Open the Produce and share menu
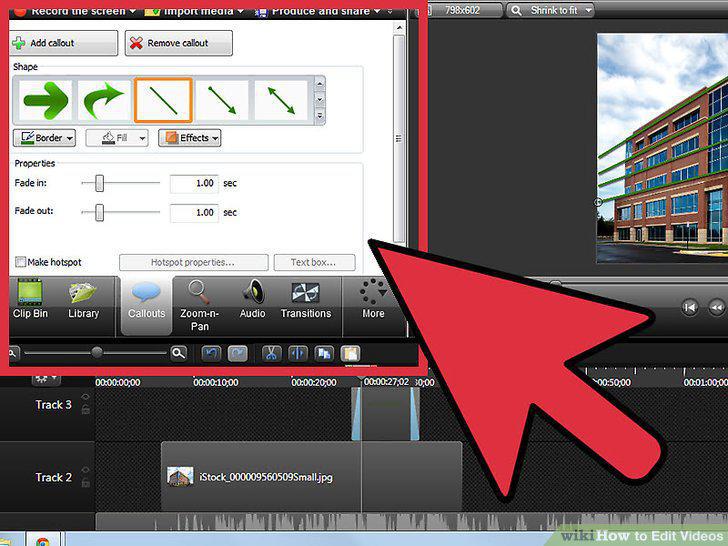The image size is (728, 546). [320, 10]
